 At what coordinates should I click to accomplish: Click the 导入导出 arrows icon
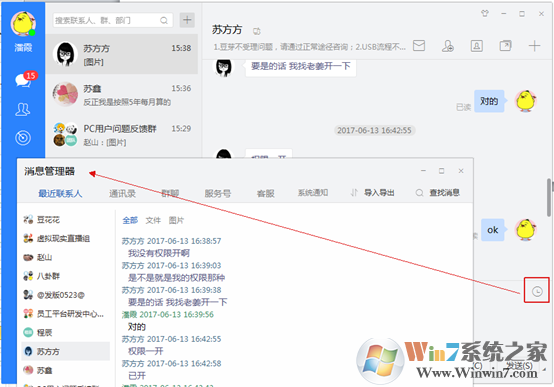coord(354,193)
